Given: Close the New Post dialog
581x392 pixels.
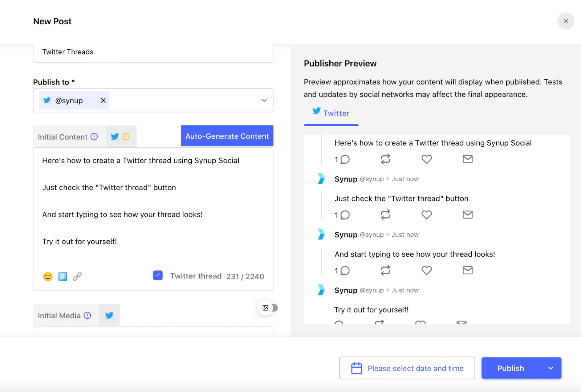Looking at the screenshot, I should 565,21.
